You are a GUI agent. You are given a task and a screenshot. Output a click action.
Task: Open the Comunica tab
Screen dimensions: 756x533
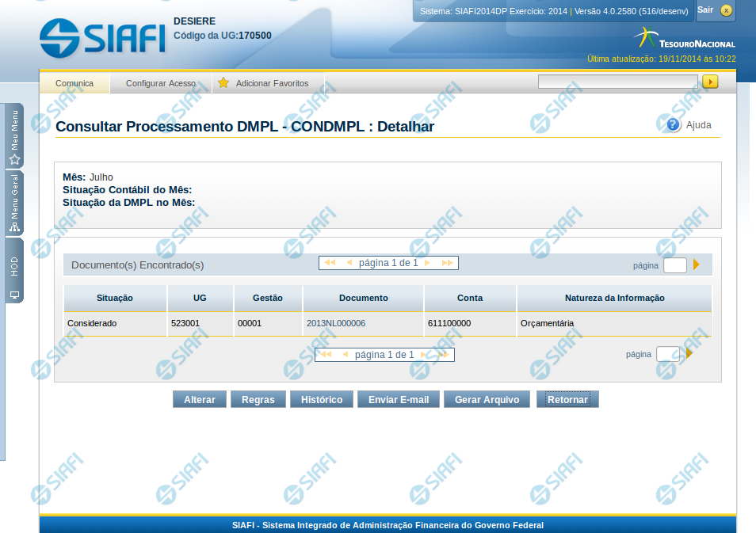(x=74, y=83)
